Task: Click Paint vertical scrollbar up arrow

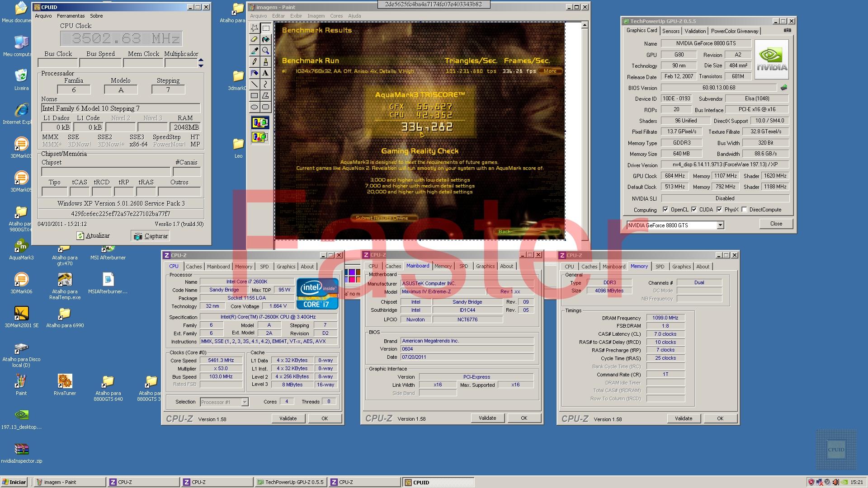Action: tap(585, 25)
